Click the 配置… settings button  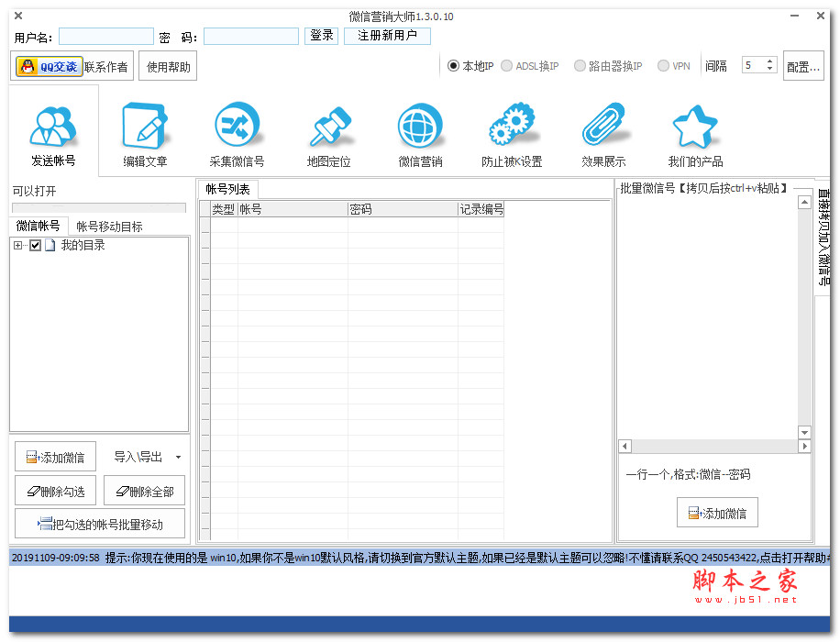pyautogui.click(x=803, y=66)
